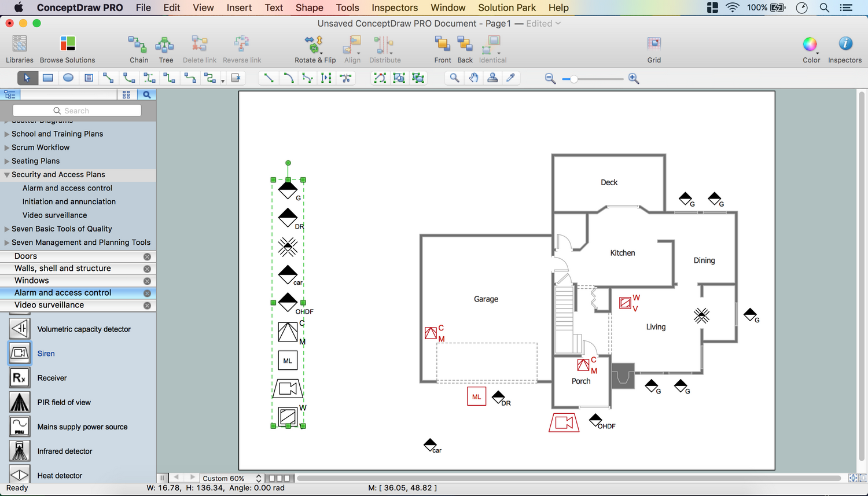The image size is (868, 496).
Task: Click the vertical canvas scrollbar
Action: pyautogui.click(x=862, y=277)
